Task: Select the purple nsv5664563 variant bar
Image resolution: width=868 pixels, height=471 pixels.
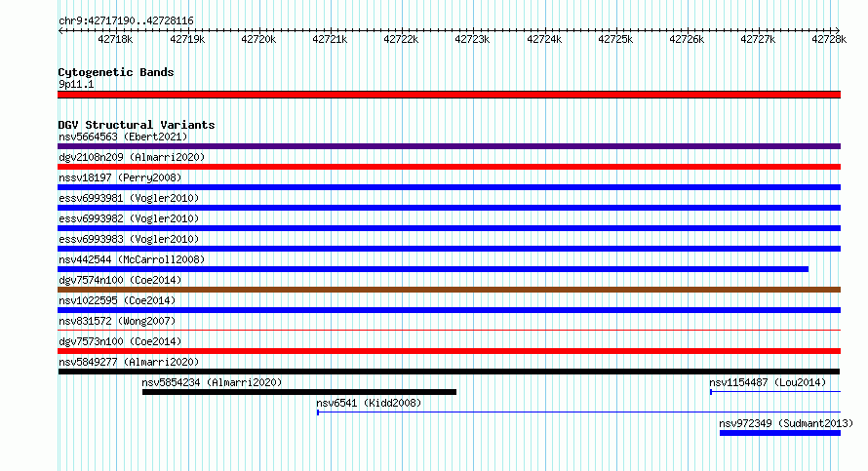Action: click(x=449, y=146)
